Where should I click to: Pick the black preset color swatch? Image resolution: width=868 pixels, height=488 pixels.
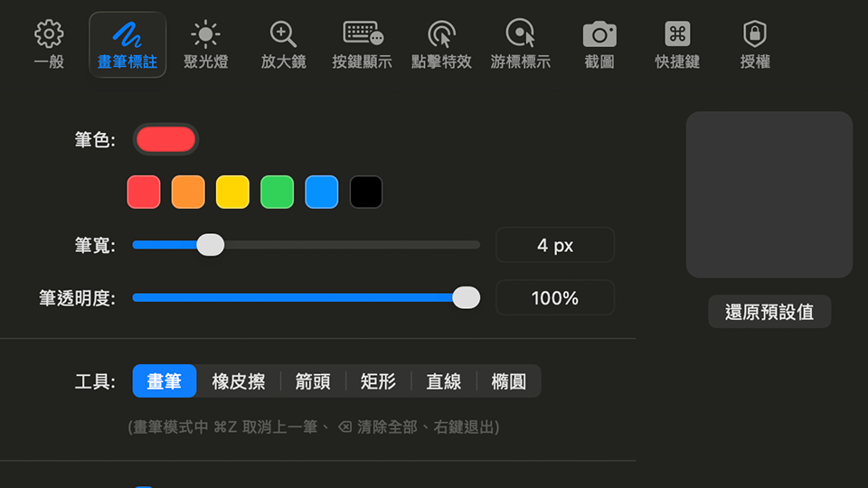click(366, 192)
